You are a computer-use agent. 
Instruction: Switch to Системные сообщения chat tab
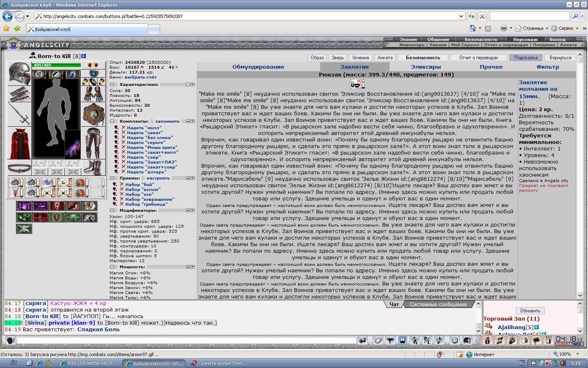[438, 304]
